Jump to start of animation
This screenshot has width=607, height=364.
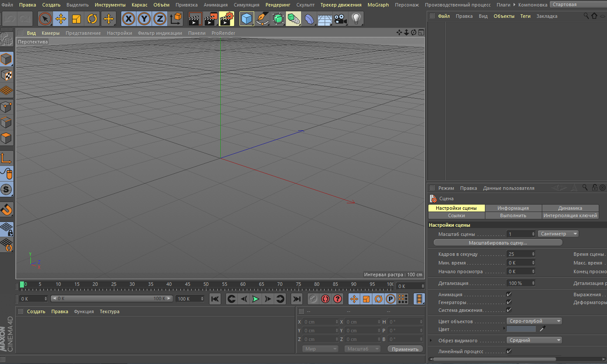216,299
